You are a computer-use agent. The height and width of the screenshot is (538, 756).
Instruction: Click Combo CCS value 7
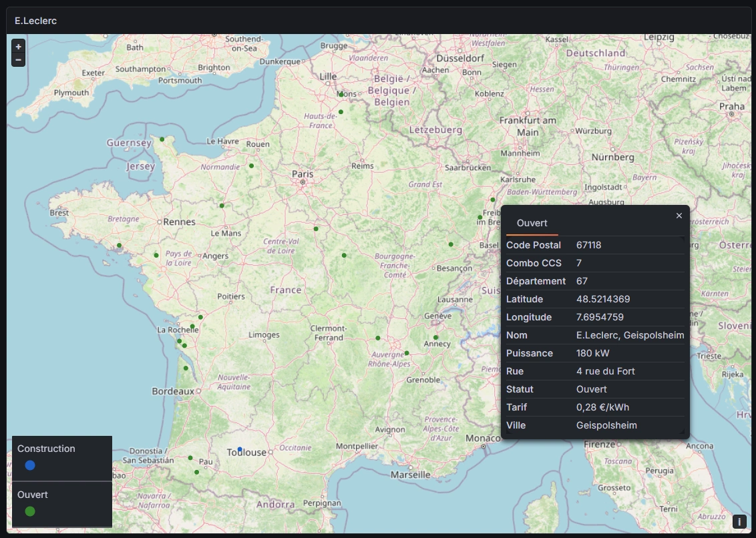[579, 263]
